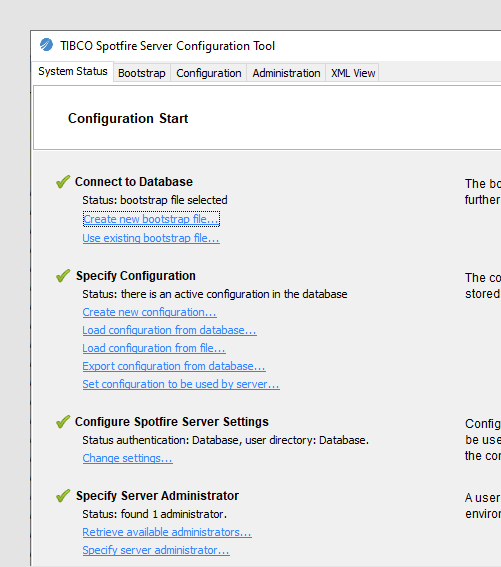Click Create new configuration link
501x567 pixels.
click(149, 312)
